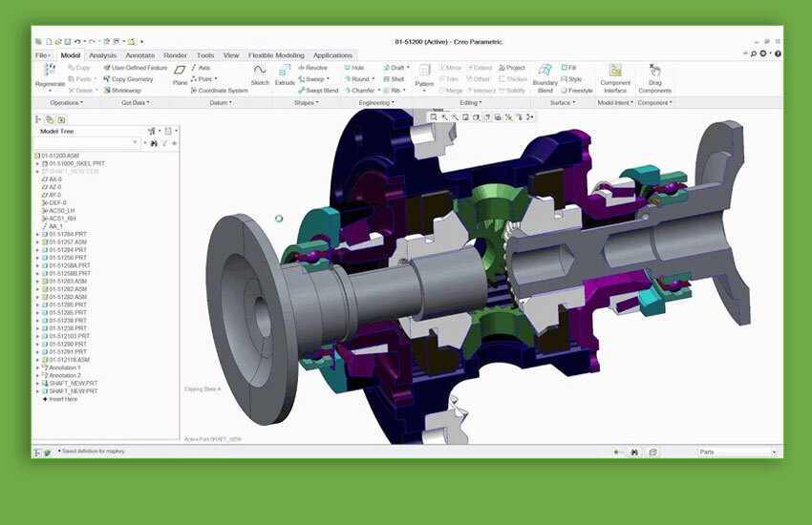Click the Find binoculars icon in Model Tree
The image size is (812, 525).
(154, 143)
